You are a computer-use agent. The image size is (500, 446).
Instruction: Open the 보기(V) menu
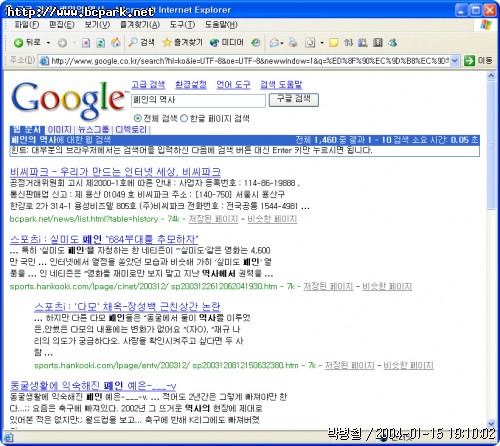[97, 25]
